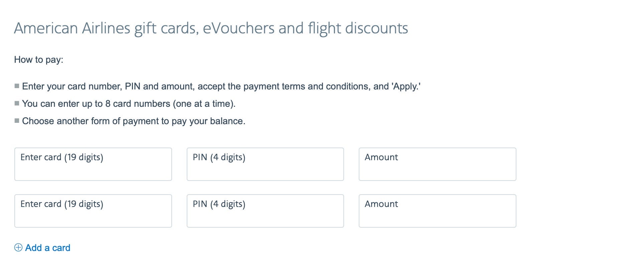Click the 'How to pay:' text
The height and width of the screenshot is (255, 644).
pos(39,60)
